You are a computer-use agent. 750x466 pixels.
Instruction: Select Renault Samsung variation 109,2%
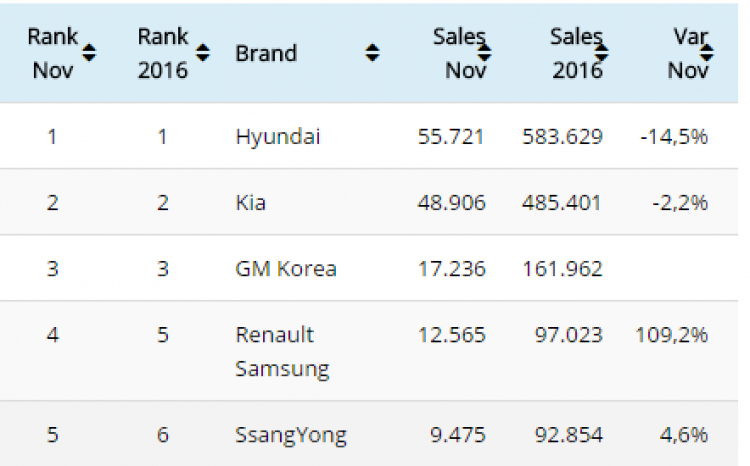coord(671,335)
